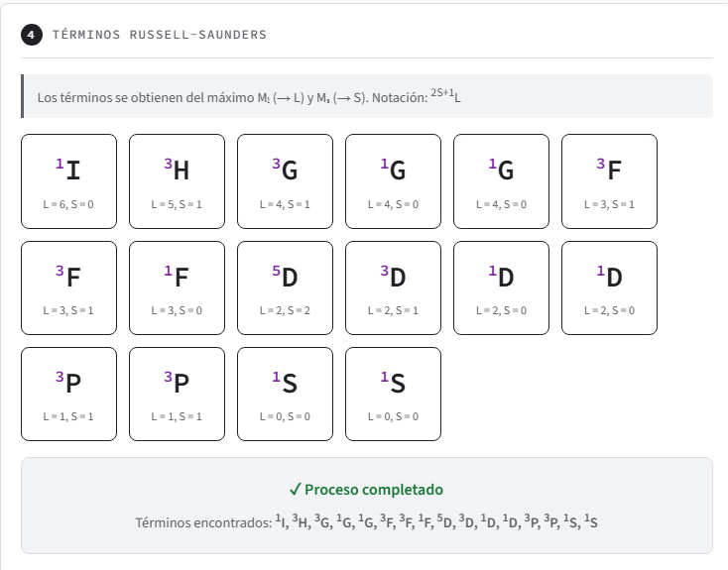Screen dimensions: 728x570
Task: Select the final ¹S term card
Action: tap(393, 395)
